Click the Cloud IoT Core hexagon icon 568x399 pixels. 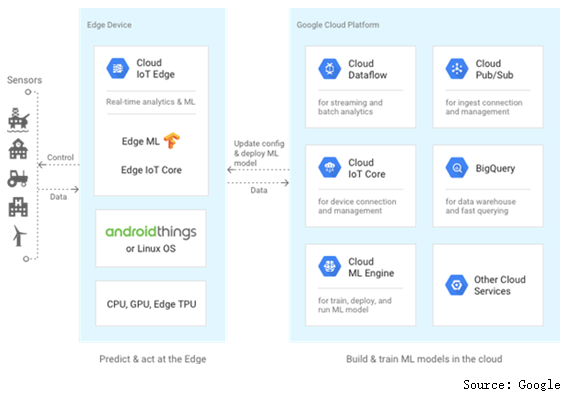pyautogui.click(x=329, y=167)
